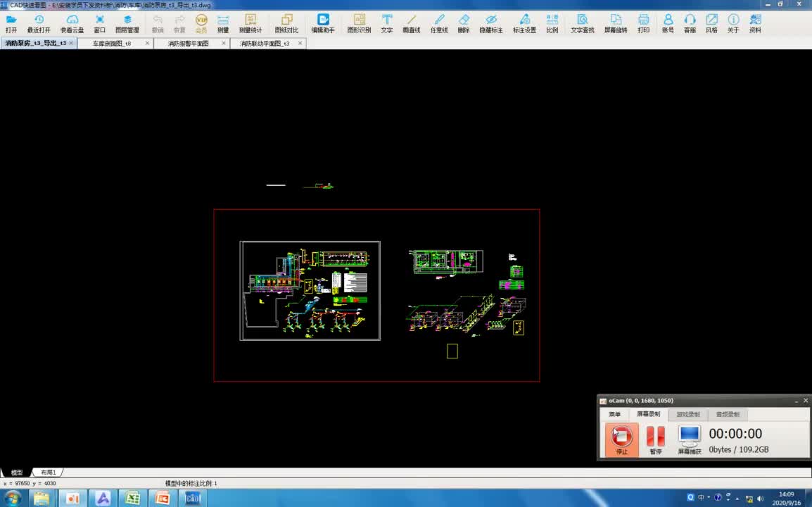Select 音频录制 tab in oCam
812x507 pixels.
click(728, 414)
